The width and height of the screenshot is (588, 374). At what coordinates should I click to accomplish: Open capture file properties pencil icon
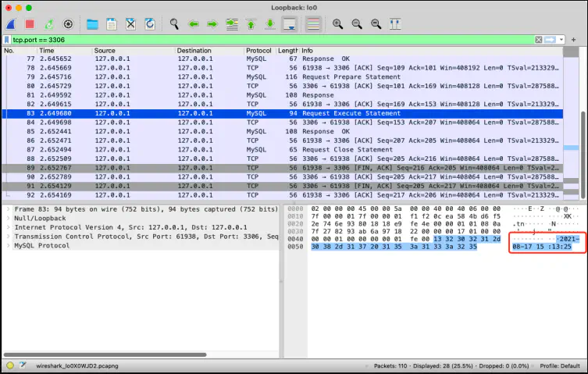(x=23, y=365)
